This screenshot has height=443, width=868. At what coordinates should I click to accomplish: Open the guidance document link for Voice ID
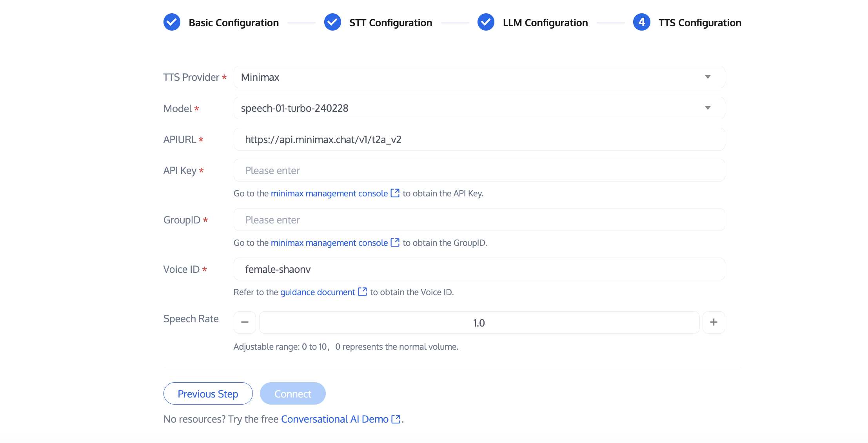[x=318, y=292]
